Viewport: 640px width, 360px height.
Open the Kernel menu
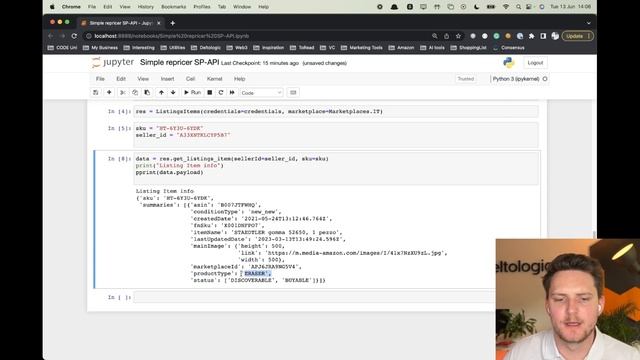214,79
